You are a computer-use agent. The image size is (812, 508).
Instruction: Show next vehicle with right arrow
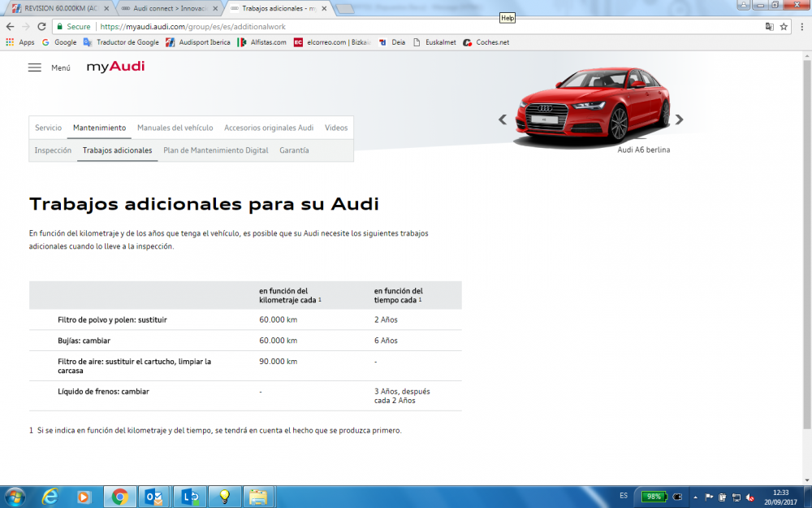click(679, 119)
